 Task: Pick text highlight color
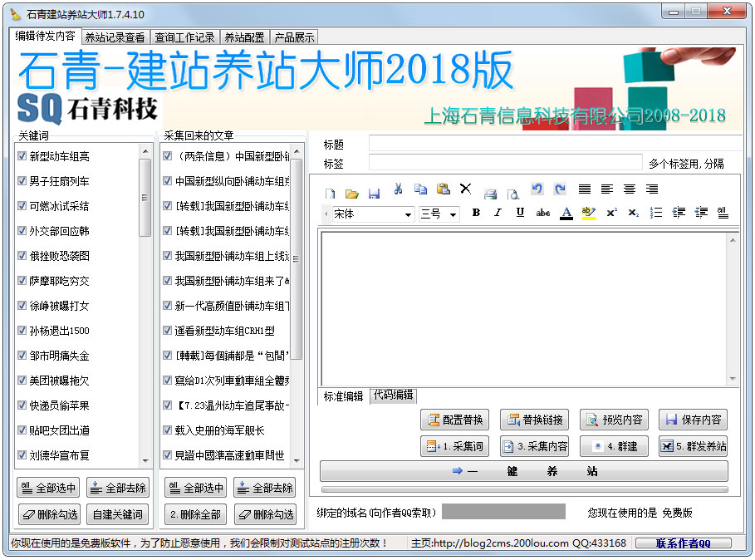tap(588, 213)
